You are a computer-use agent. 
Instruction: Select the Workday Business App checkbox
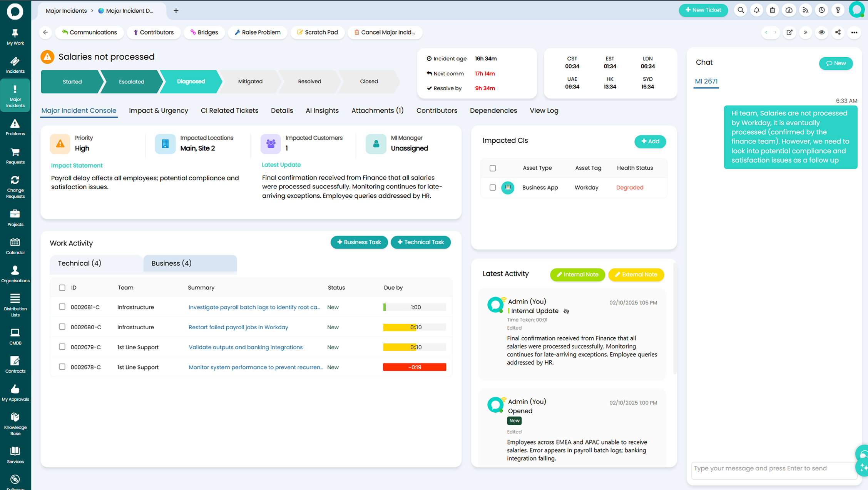(493, 188)
